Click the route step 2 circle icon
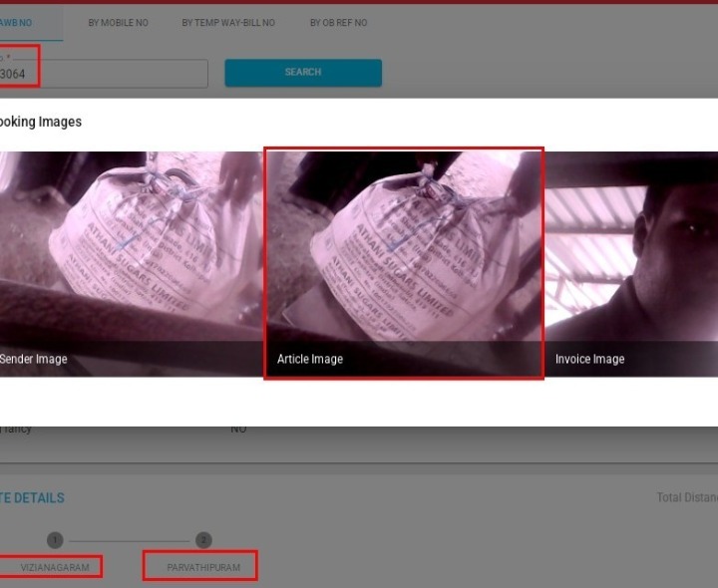Screen dimensions: 718x588 pyautogui.click(x=203, y=540)
